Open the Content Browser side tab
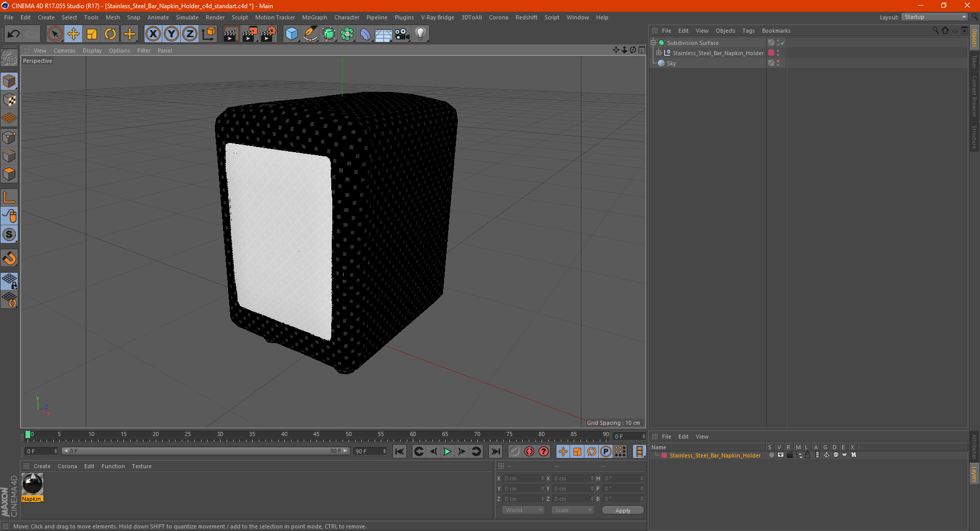Screen dimensions: 980x531 (974, 96)
